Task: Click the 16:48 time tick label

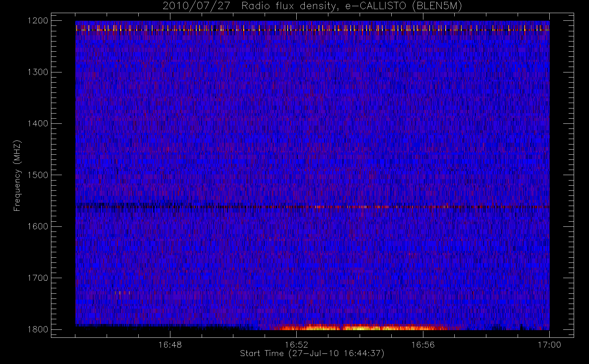Action: point(170,345)
